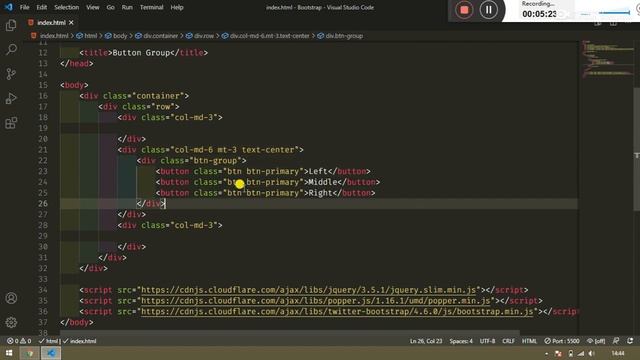Open the File menu
The height and width of the screenshot is (360, 640).
coord(24,7)
